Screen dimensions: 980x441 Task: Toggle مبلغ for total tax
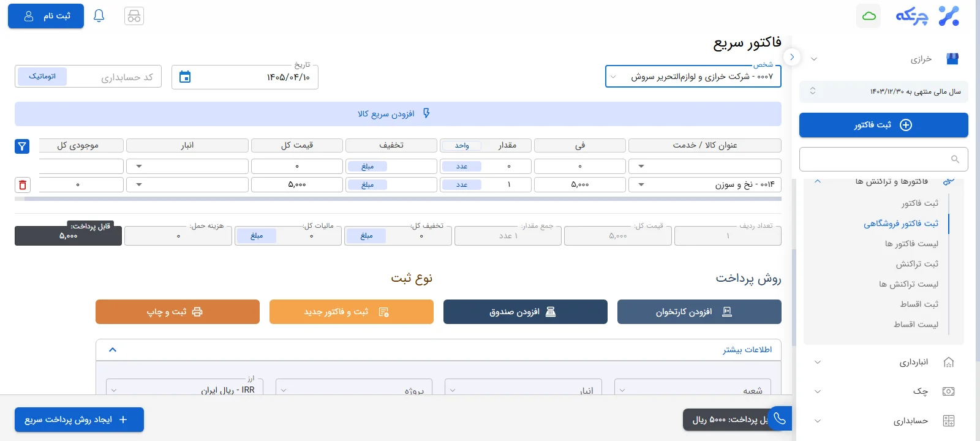(257, 236)
